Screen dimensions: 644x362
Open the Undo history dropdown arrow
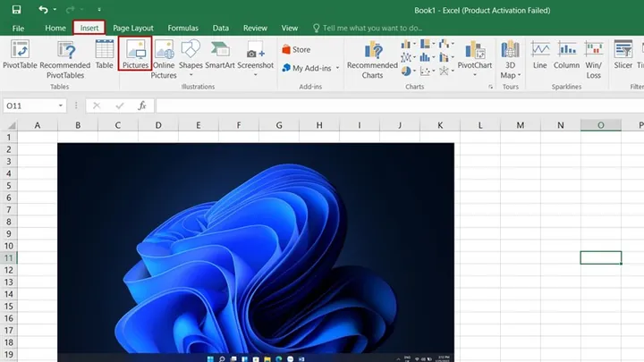click(55, 10)
